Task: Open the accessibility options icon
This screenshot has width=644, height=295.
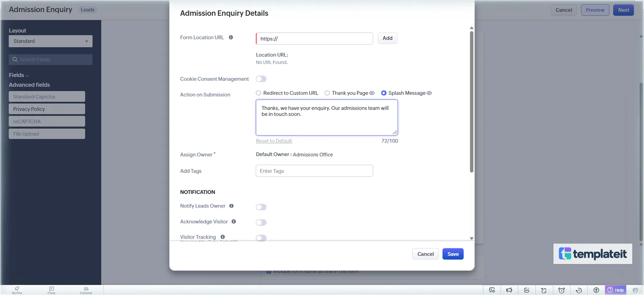Action: click(x=596, y=290)
